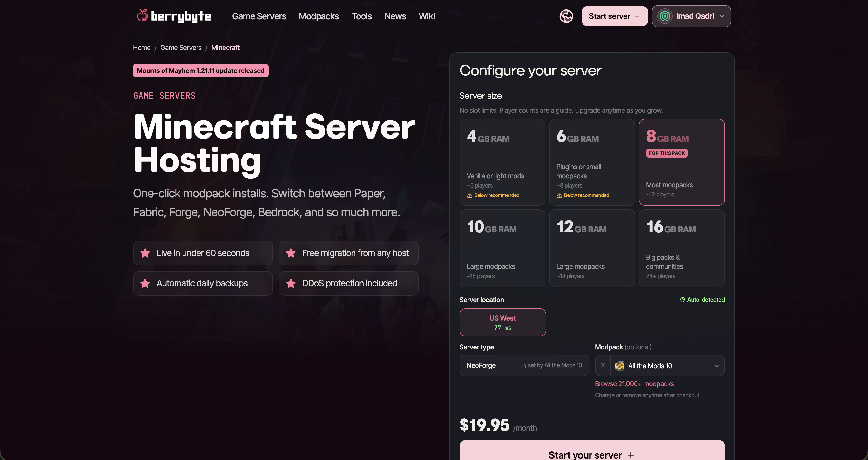This screenshot has height=460, width=868.
Task: Click the lock icon next to NeoForge
Action: [523, 366]
